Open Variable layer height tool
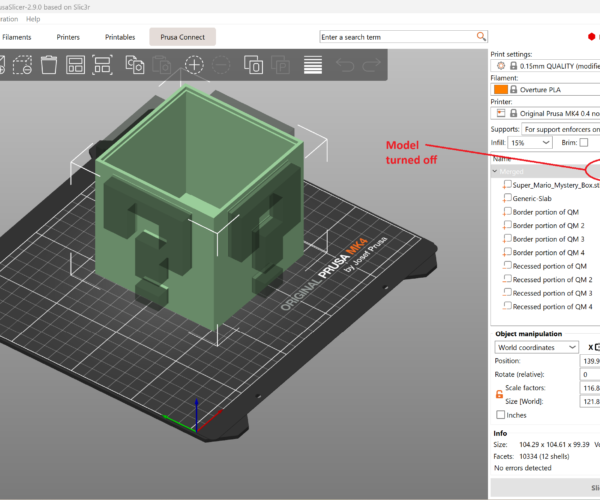 click(x=313, y=65)
